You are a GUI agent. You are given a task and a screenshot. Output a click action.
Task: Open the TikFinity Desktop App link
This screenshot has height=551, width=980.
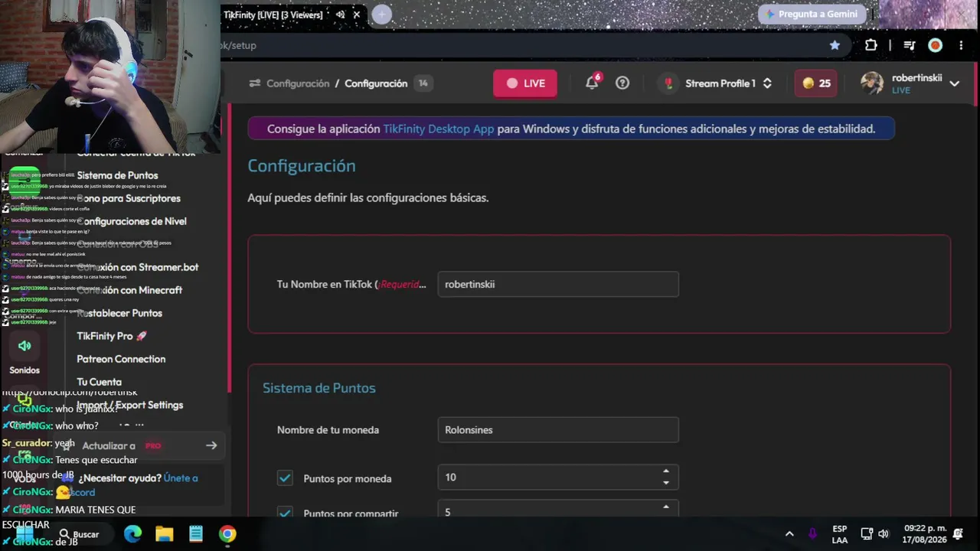(x=439, y=129)
